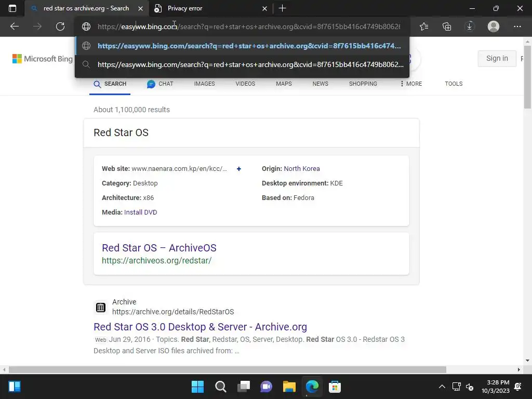Open Task View on taskbar
The width and height of the screenshot is (532, 399).
coord(244,387)
